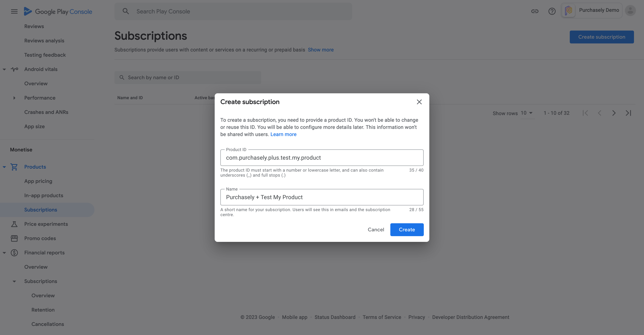Open the Show rows dropdown
The image size is (644, 335).
pyautogui.click(x=527, y=113)
